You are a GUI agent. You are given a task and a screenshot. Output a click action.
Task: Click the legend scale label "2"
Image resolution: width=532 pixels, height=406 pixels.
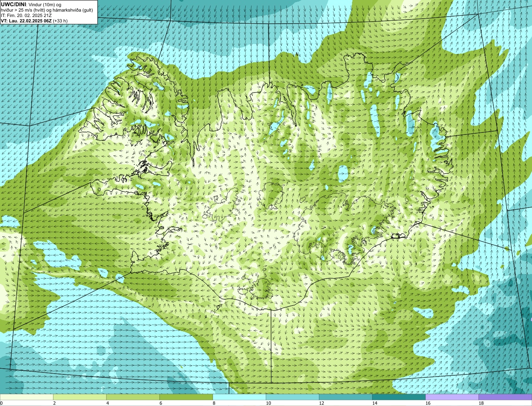coord(54,403)
